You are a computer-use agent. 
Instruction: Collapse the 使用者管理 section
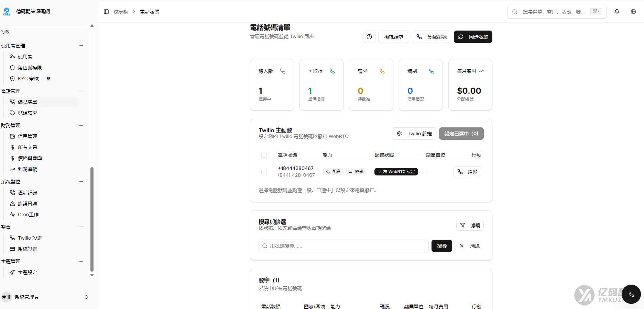(x=81, y=45)
